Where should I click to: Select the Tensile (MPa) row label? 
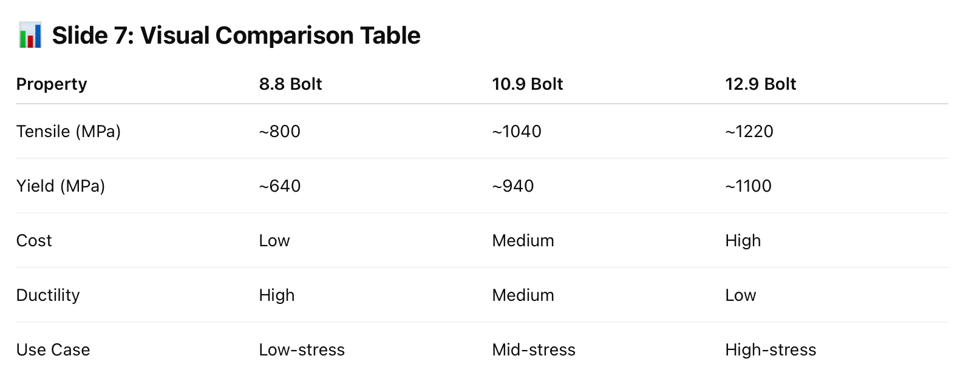[x=69, y=132]
